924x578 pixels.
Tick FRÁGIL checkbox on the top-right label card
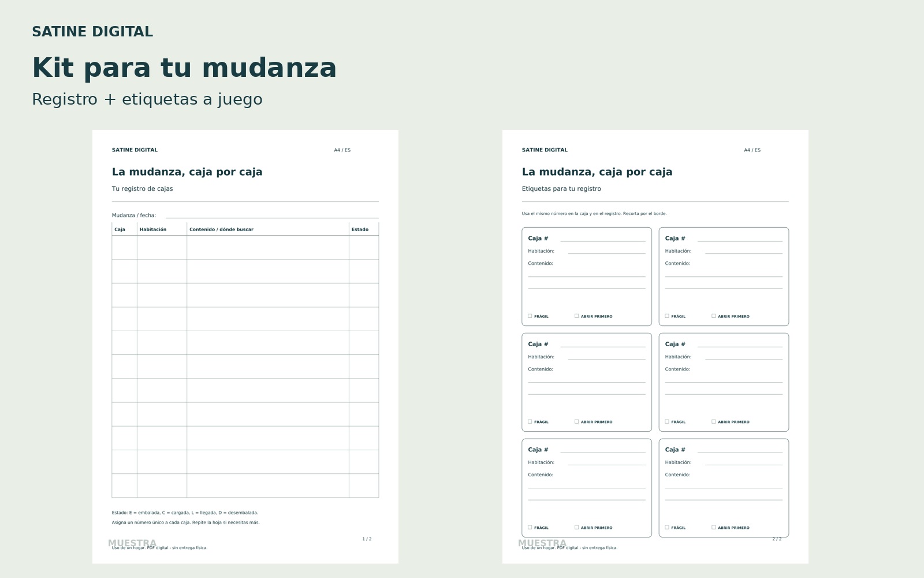coord(667,316)
